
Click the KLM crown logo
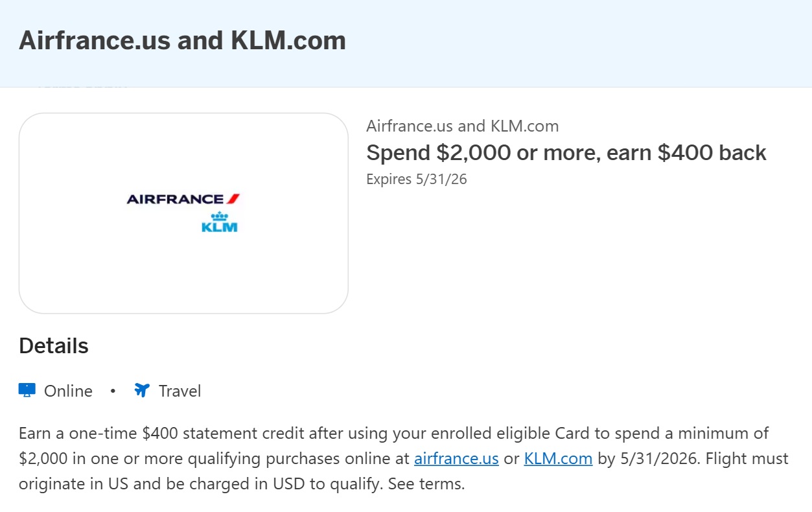(x=220, y=216)
